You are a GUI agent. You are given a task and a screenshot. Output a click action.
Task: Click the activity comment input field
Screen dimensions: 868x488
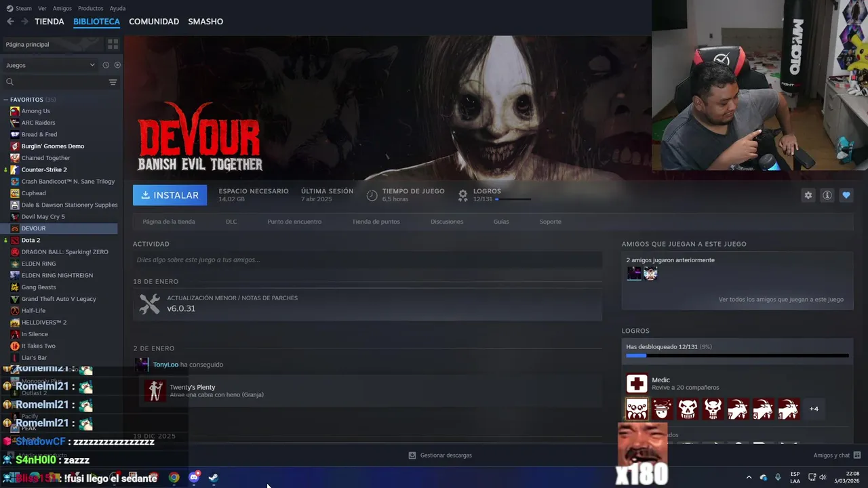pos(368,260)
